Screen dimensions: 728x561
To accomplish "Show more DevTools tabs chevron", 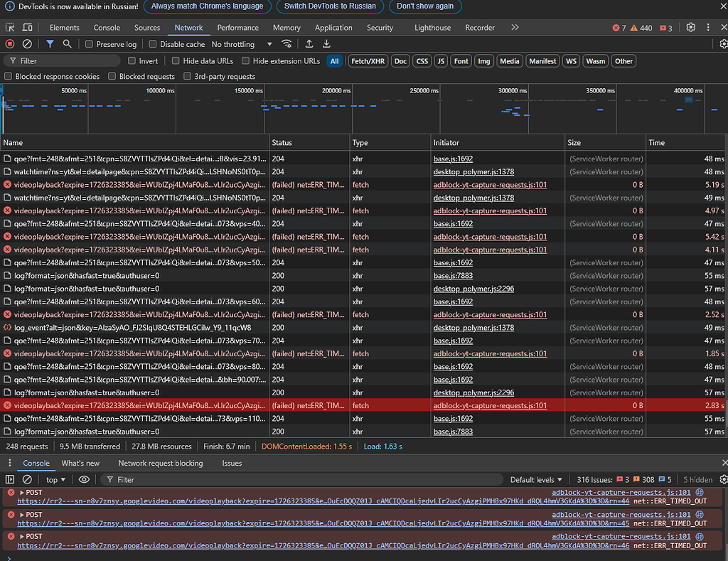I will (515, 28).
